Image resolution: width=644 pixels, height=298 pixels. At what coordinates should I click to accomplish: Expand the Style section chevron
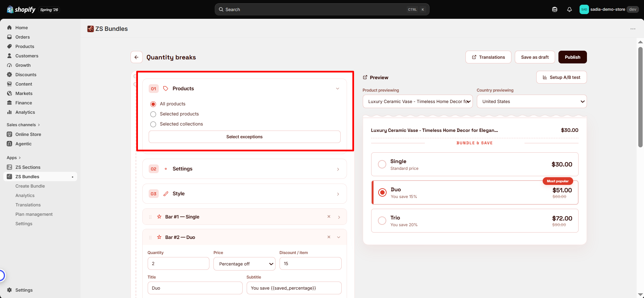click(338, 194)
